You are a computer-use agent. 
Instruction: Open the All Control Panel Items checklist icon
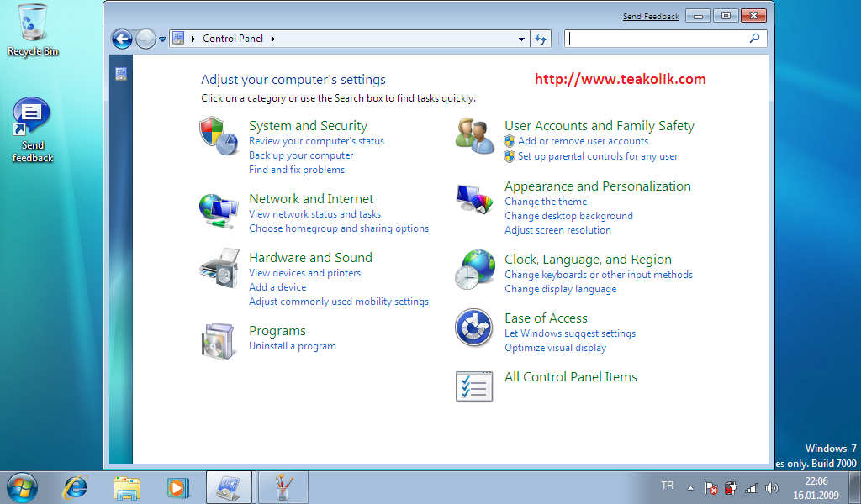click(x=474, y=386)
